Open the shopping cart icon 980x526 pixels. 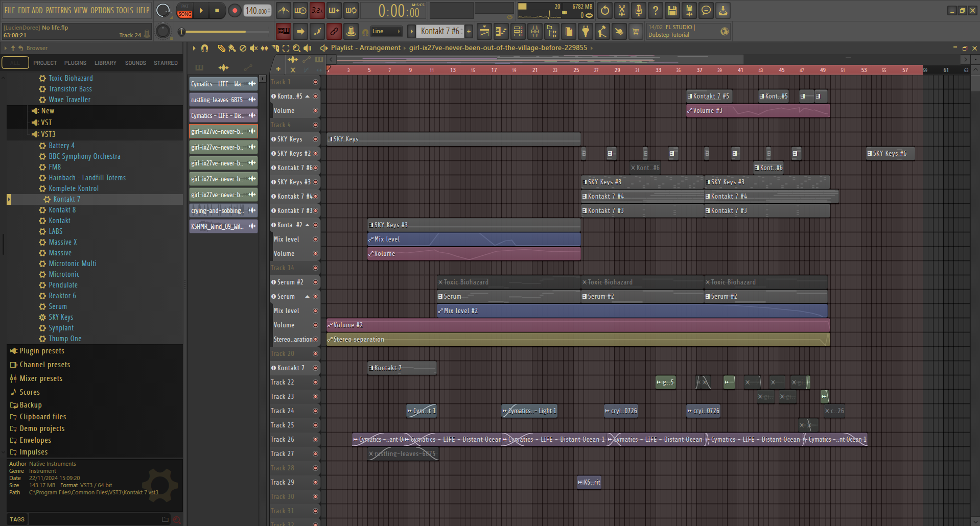coord(636,32)
